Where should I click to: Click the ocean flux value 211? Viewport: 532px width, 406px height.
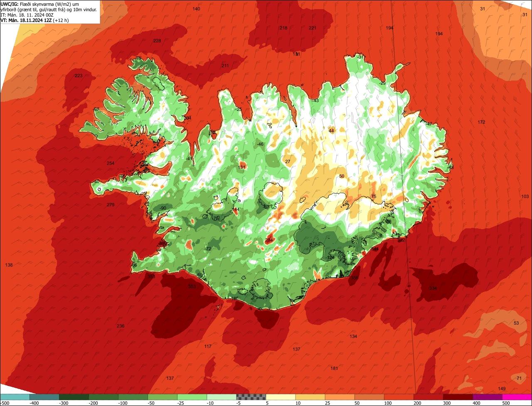pyautogui.click(x=225, y=66)
